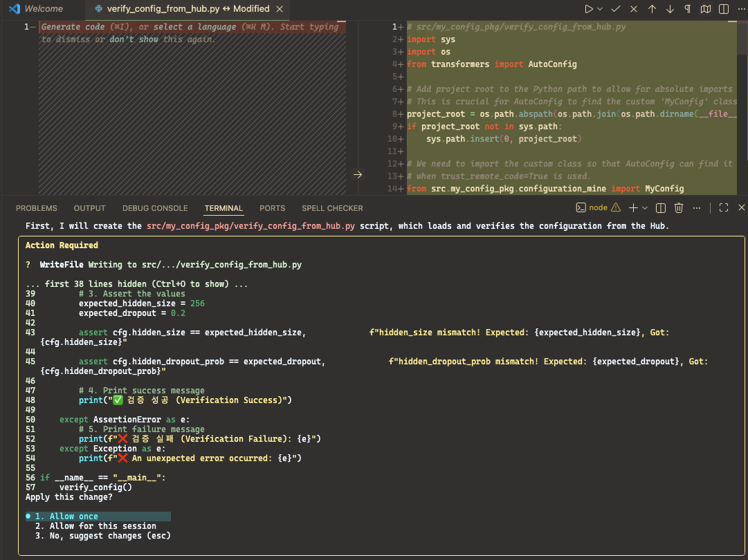Click 'select a language' in the editor placeholder
This screenshot has width=748, height=560.
pyautogui.click(x=193, y=27)
